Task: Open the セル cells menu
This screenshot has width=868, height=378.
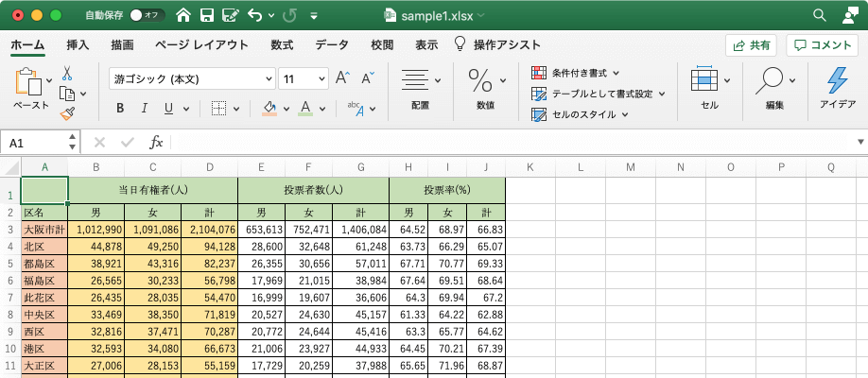Action: tap(710, 88)
